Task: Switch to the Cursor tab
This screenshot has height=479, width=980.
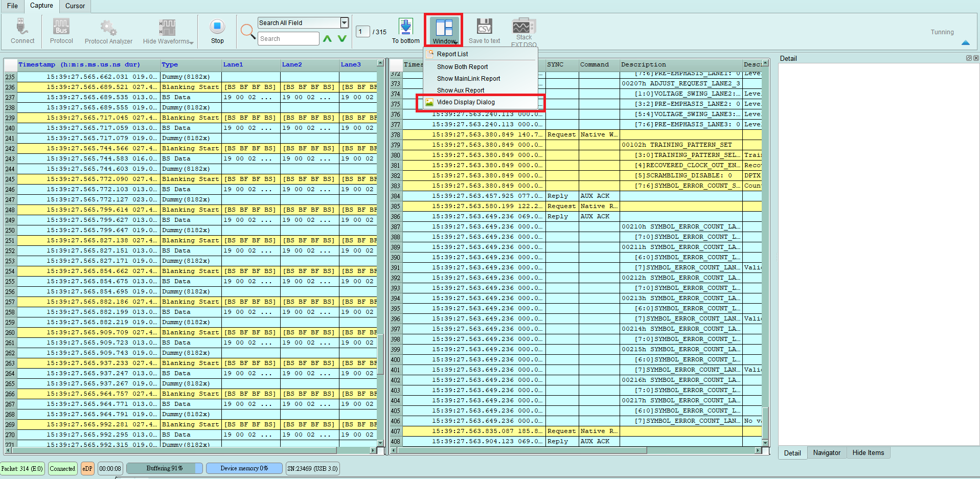Action: click(75, 6)
